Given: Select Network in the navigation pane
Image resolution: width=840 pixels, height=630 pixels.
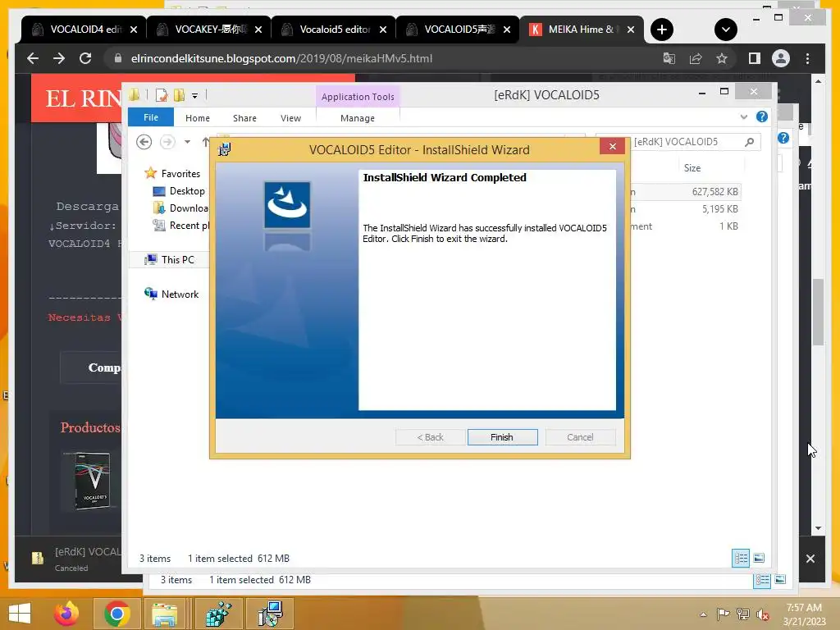Looking at the screenshot, I should (x=171, y=294).
